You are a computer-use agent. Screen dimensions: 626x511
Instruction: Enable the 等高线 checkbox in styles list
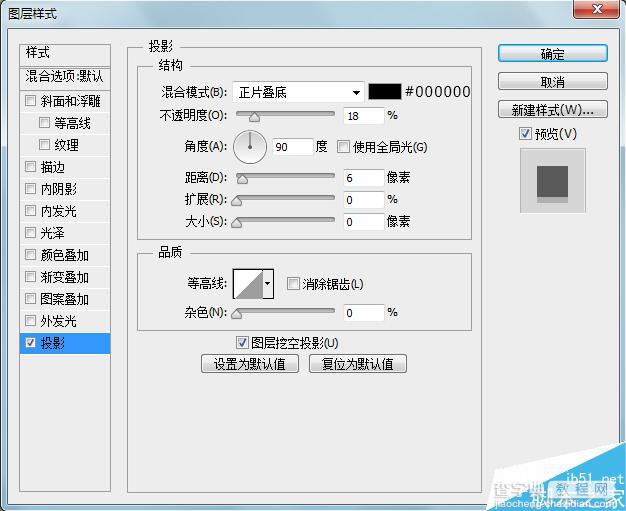point(44,122)
